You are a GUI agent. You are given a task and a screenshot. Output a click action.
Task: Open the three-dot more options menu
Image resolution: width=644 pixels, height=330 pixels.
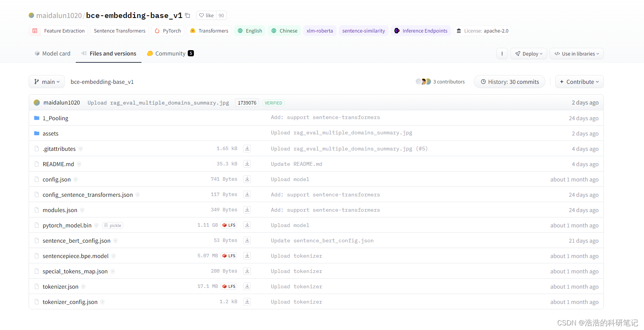tap(502, 54)
